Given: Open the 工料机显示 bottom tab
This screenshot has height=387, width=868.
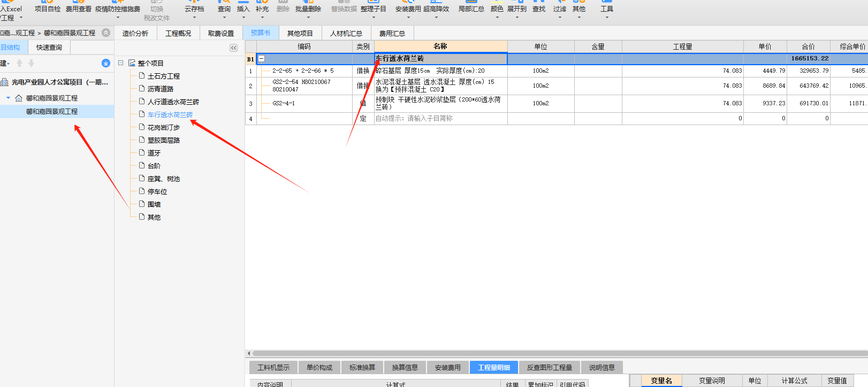Looking at the screenshot, I should (x=273, y=368).
